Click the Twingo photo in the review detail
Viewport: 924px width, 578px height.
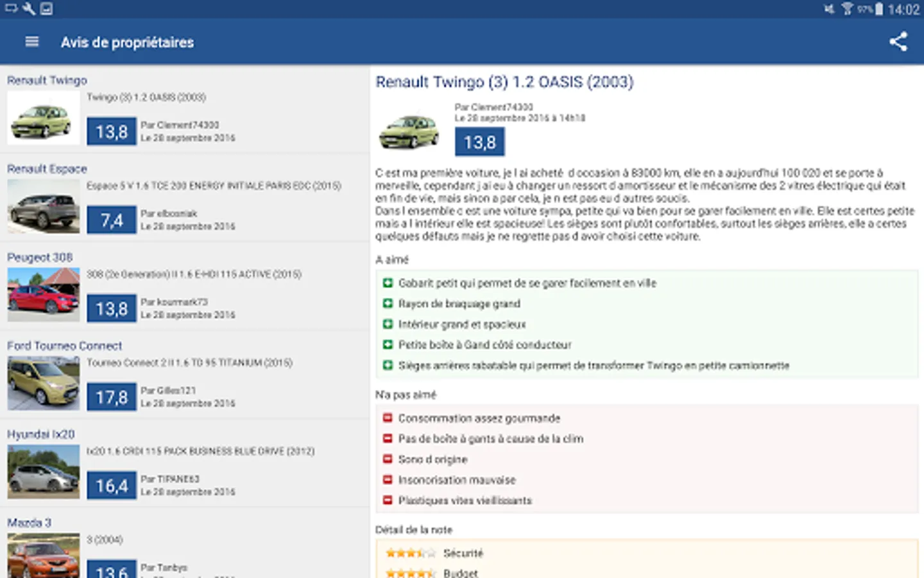pos(409,130)
